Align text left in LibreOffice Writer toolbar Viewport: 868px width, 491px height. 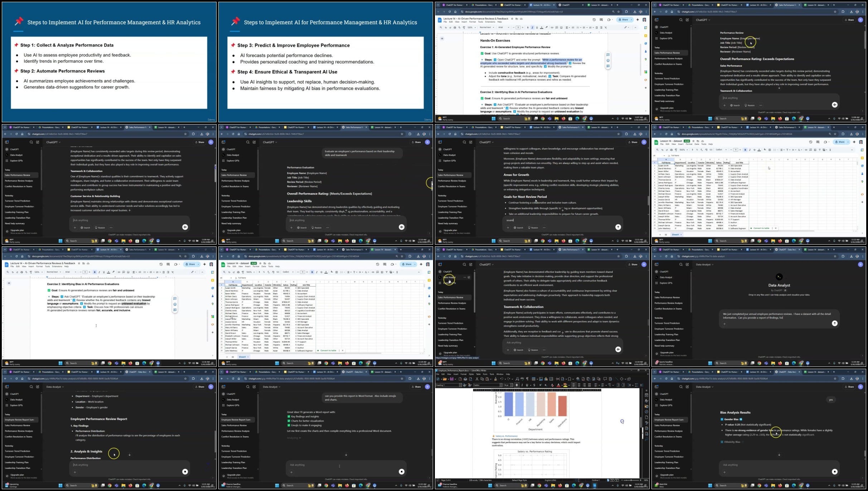(x=574, y=385)
